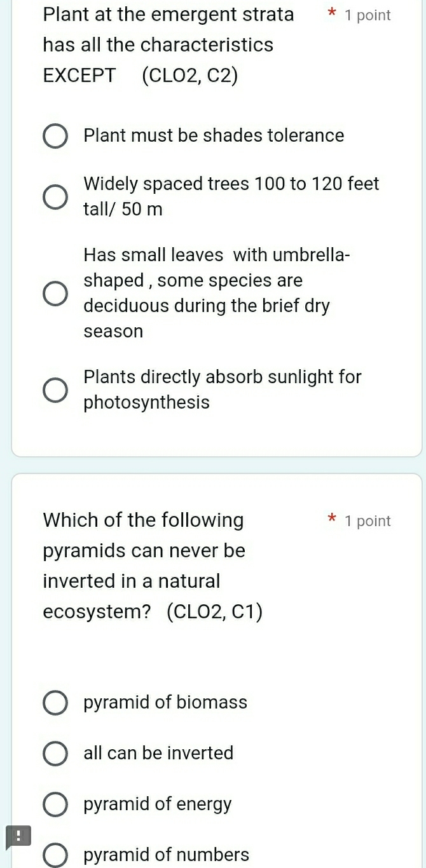Select the 'pyramid of biomass' radio button
426x868 pixels.
pyautogui.click(x=55, y=703)
